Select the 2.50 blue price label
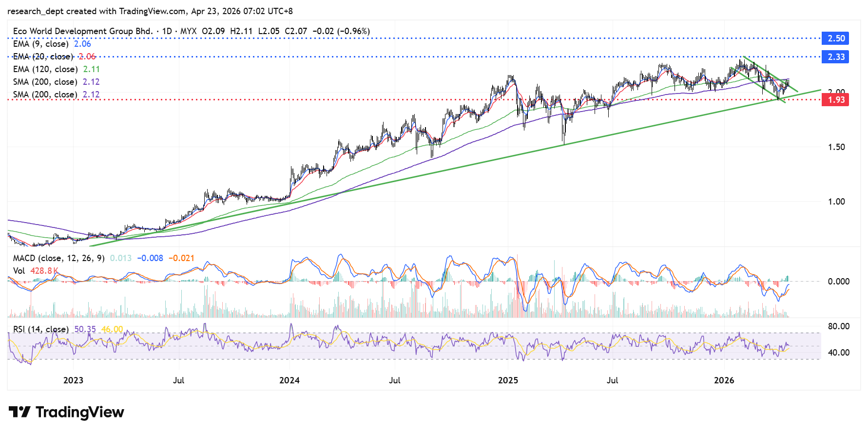The width and height of the screenshot is (868, 434). point(836,38)
